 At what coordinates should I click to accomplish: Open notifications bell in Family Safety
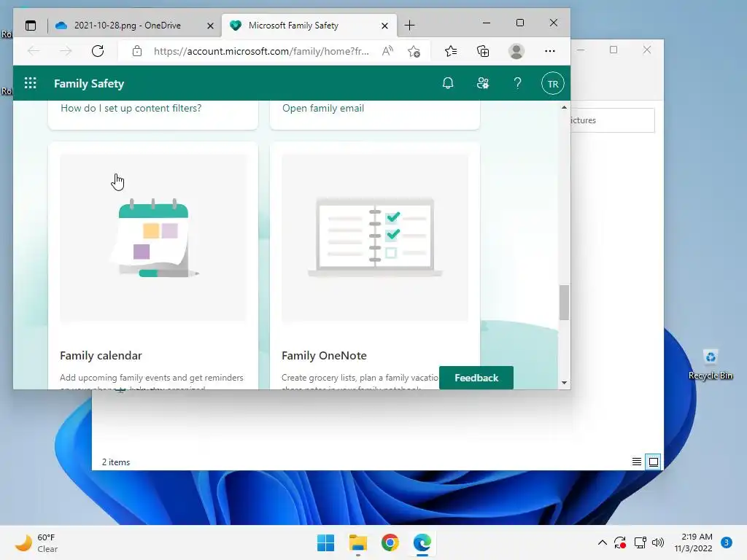tap(448, 83)
